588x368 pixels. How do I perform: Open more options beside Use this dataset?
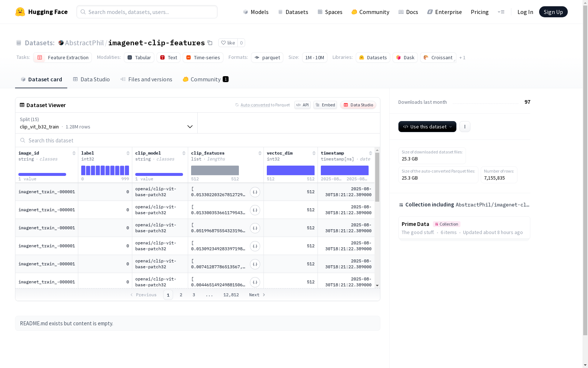[465, 127]
